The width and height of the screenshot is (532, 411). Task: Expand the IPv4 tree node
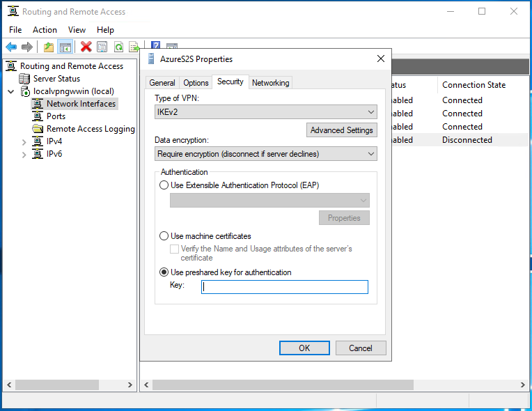point(24,142)
